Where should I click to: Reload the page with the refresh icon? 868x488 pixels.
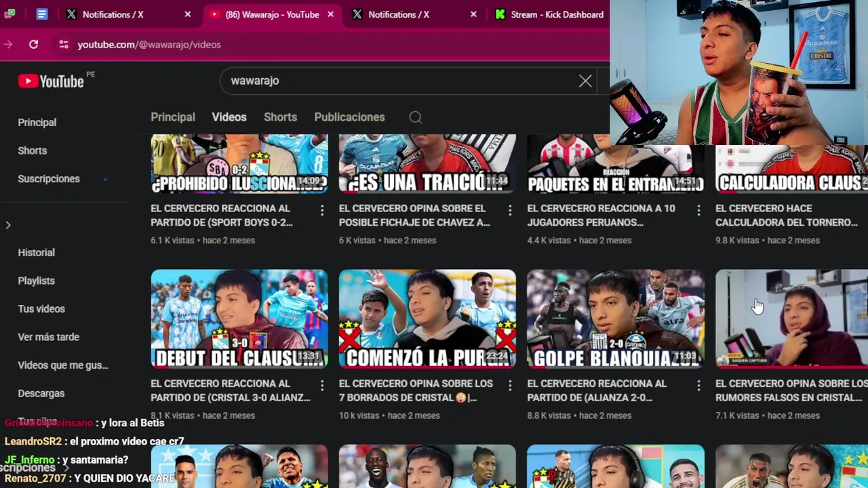(33, 44)
